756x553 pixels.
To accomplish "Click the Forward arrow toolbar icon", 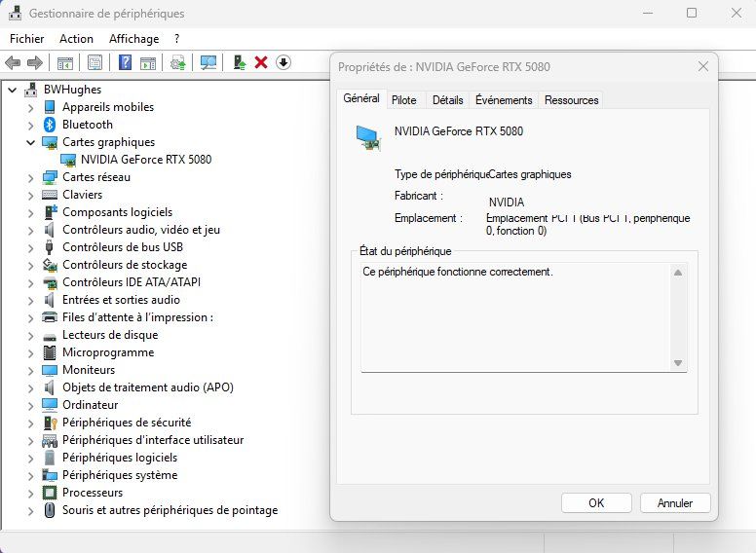I will (x=35, y=62).
